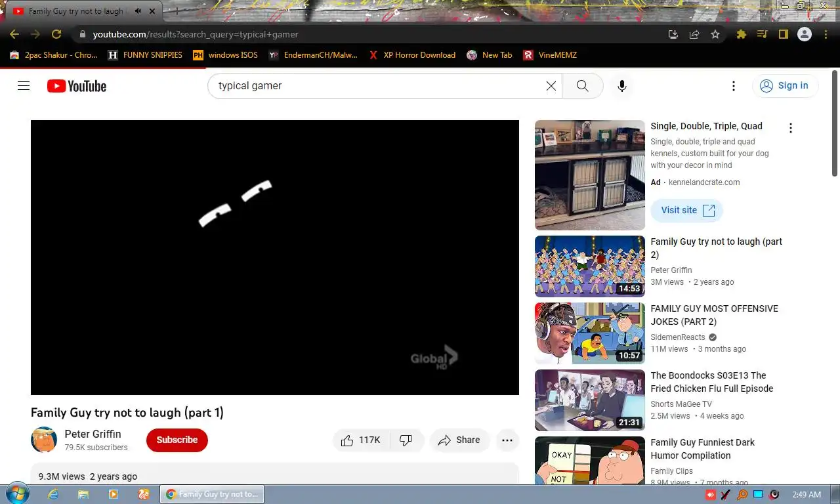
Task: Open a new tab with plus
Action: (177, 11)
